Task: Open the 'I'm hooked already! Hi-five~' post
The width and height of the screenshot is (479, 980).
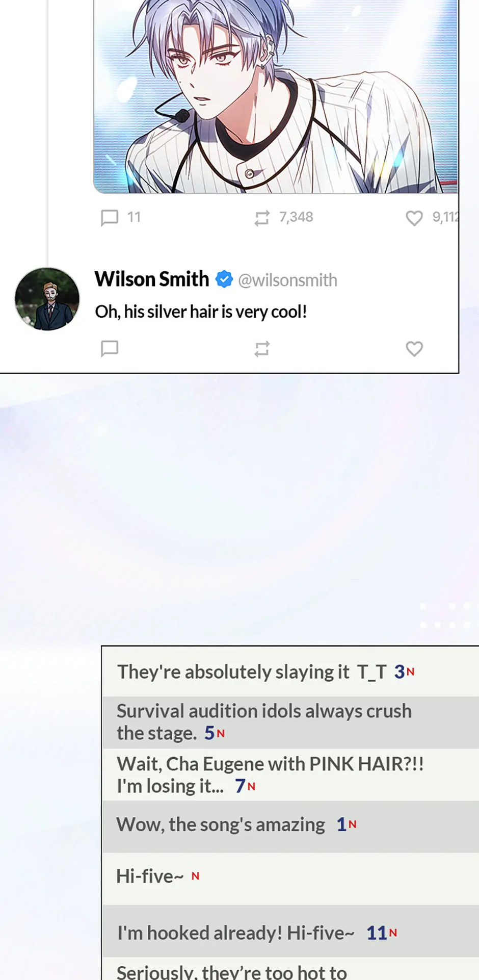Action: (290, 931)
